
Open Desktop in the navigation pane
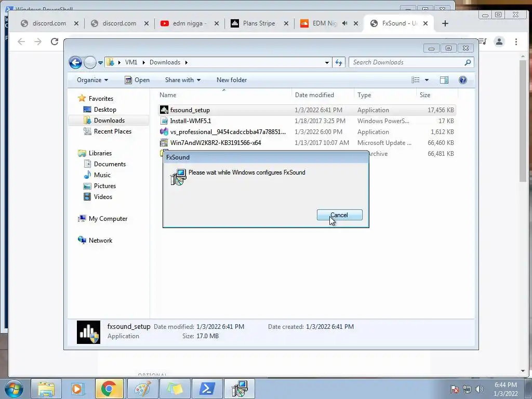[105, 109]
